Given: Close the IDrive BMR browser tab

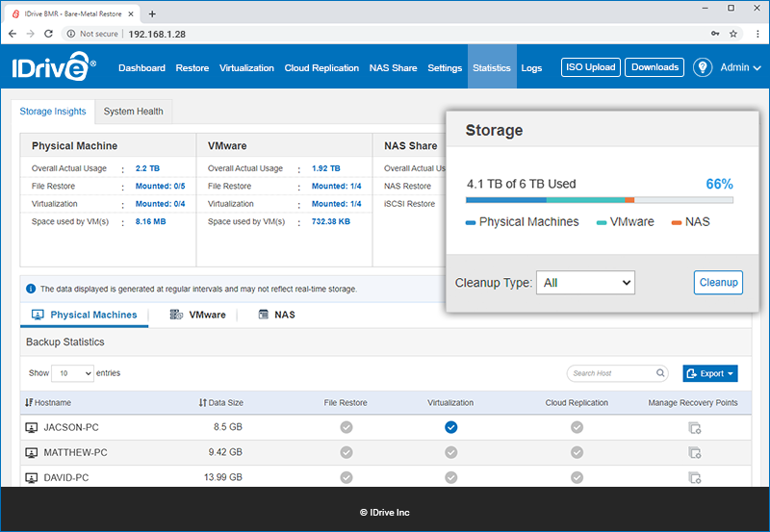Looking at the screenshot, I should (131, 13).
